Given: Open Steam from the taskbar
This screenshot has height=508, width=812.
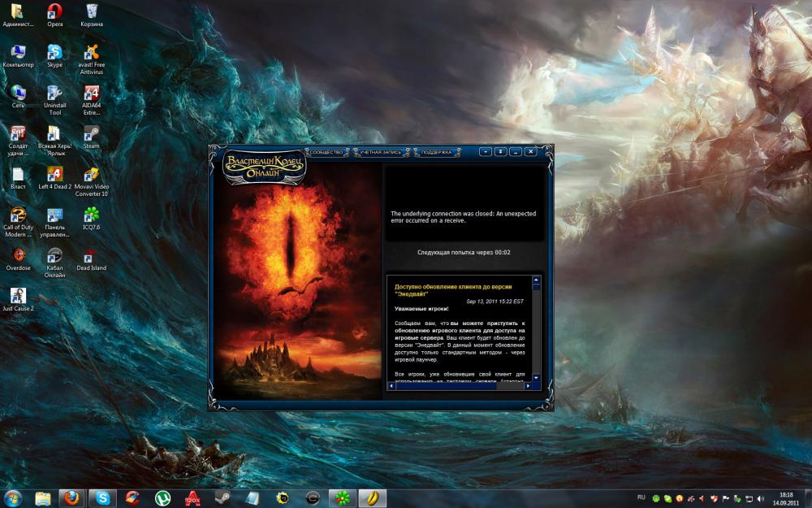Looking at the screenshot, I should [x=222, y=498].
